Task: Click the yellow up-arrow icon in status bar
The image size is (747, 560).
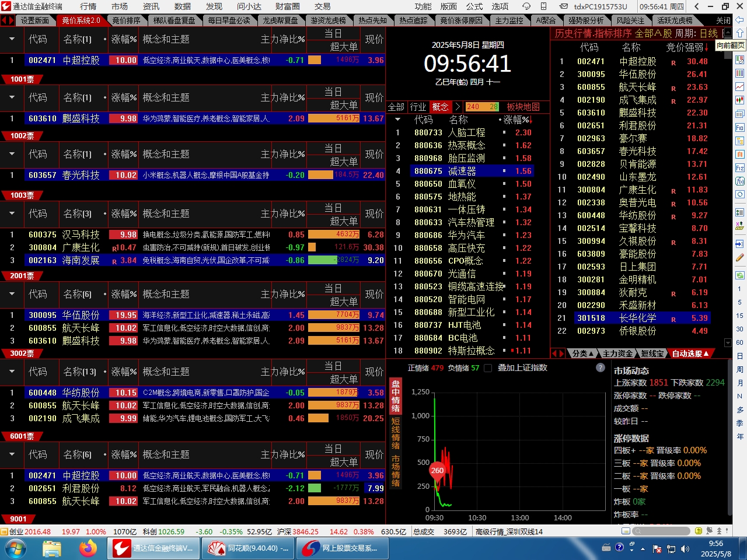Action: click(x=697, y=531)
